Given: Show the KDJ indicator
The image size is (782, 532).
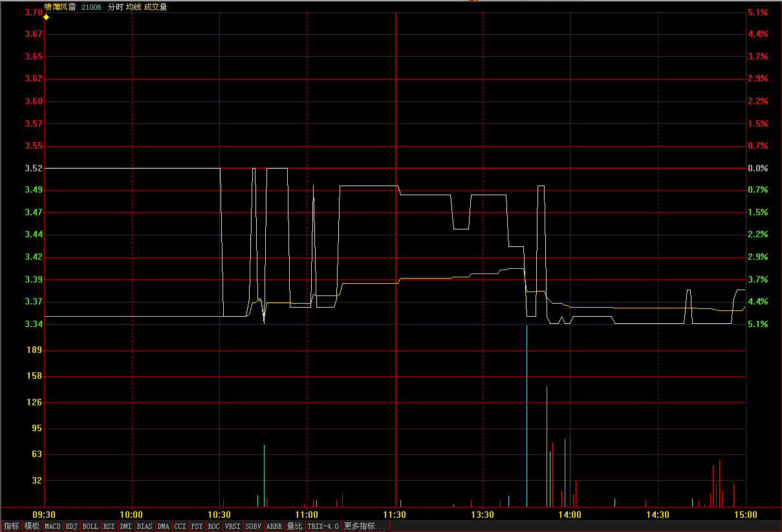Looking at the screenshot, I should click(x=72, y=527).
